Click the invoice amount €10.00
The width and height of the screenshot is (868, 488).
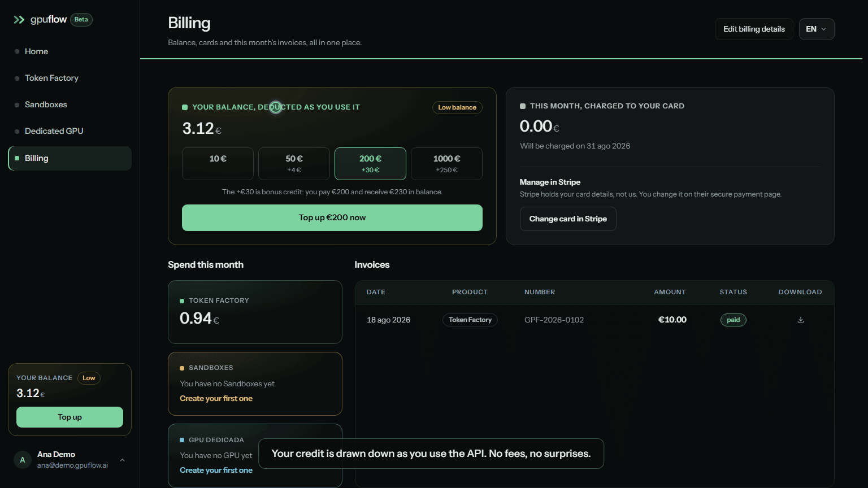point(672,320)
